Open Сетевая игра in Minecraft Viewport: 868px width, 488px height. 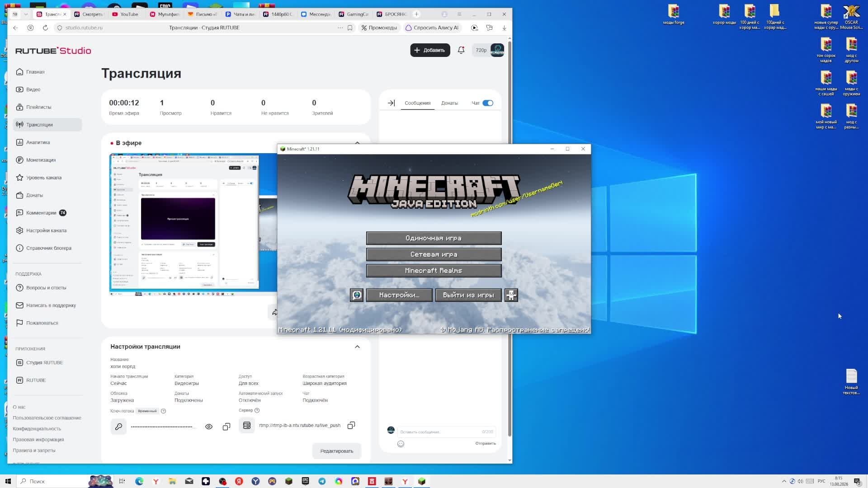(434, 254)
